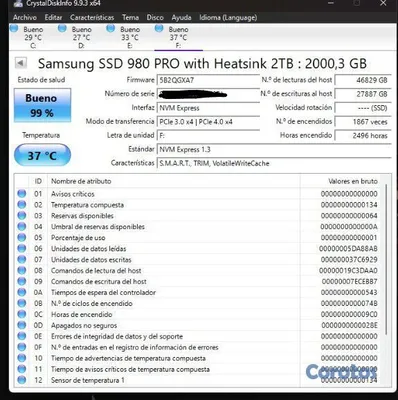Click the host writes value 27887 GB
The image size is (398, 400).
click(363, 94)
